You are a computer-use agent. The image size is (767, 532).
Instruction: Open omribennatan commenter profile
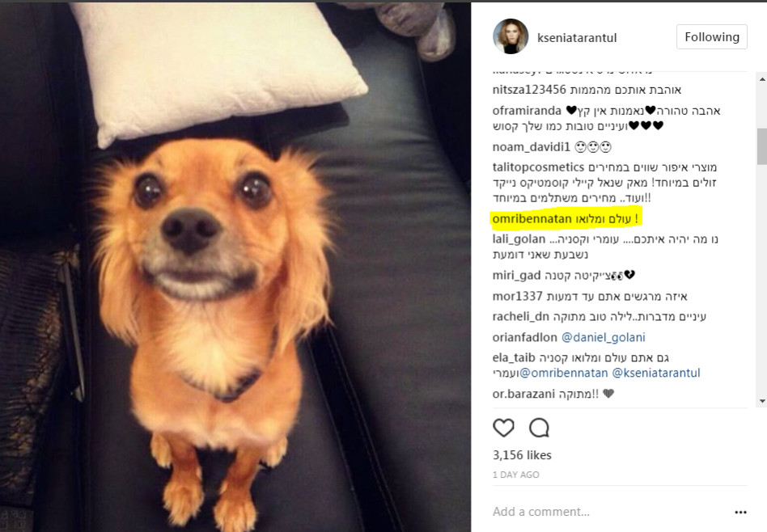coord(532,219)
